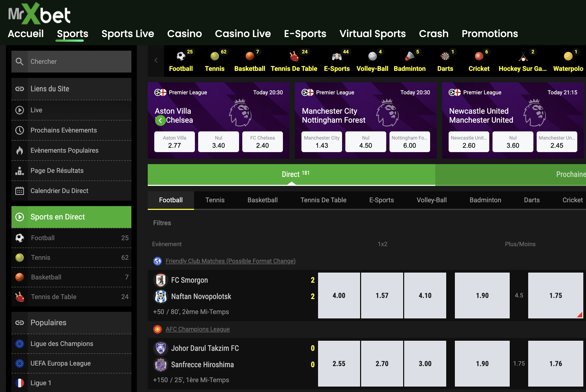Switch to the Tennis tab in Direct list
The height and width of the screenshot is (392, 586).
(x=215, y=200)
